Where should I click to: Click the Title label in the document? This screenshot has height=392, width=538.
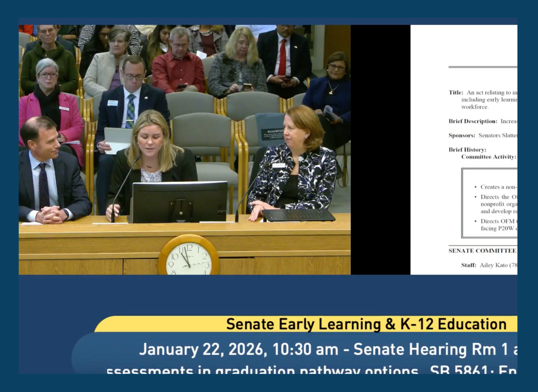456,93
